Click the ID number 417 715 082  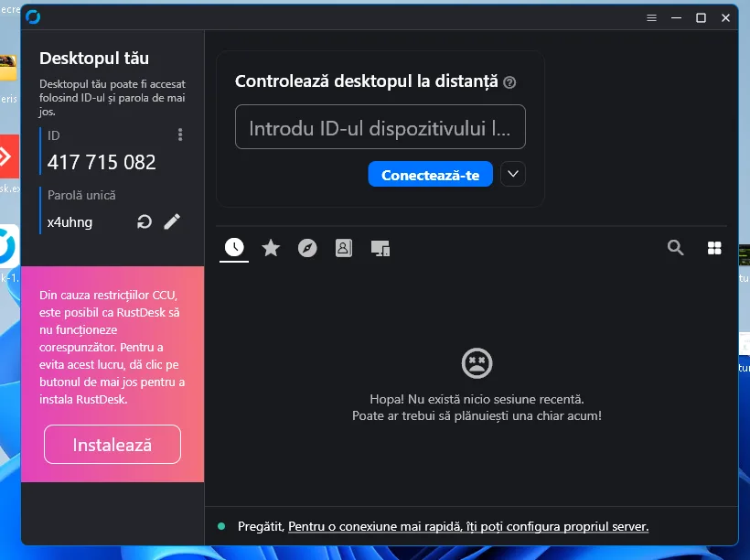[x=102, y=162]
